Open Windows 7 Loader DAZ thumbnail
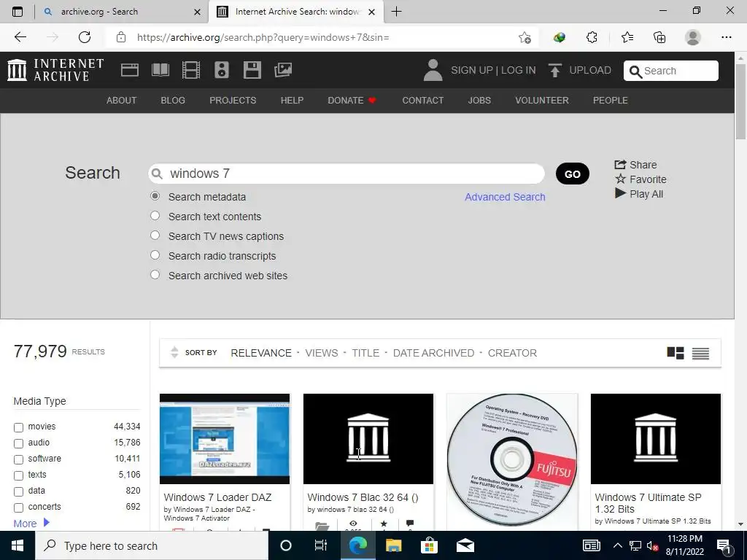The height and width of the screenshot is (560, 747). click(x=225, y=438)
